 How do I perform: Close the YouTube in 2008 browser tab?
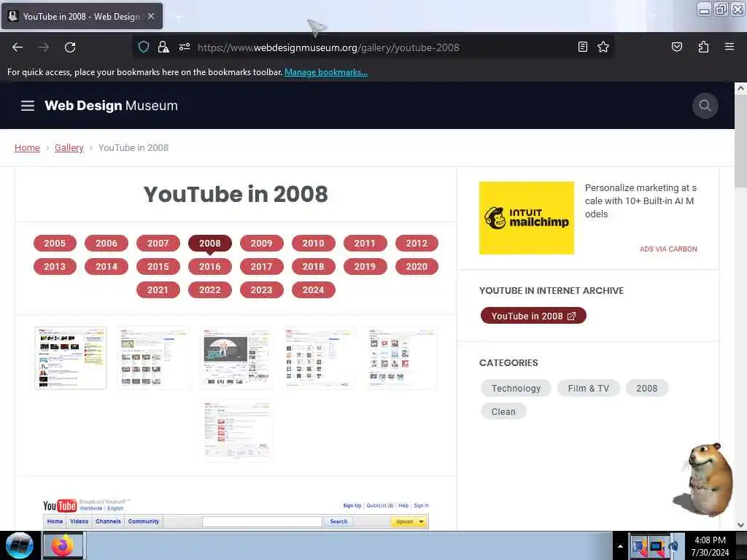point(151,16)
